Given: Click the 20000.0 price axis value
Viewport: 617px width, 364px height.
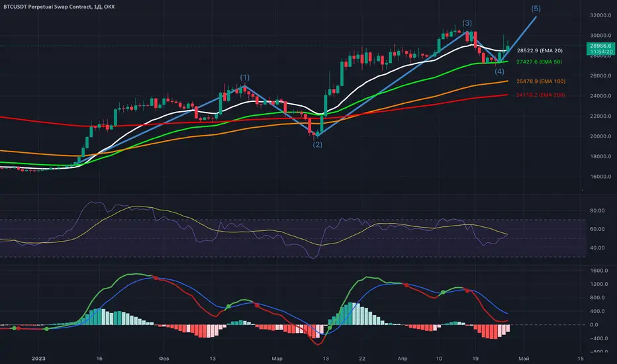Looking at the screenshot, I should pyautogui.click(x=600, y=136).
